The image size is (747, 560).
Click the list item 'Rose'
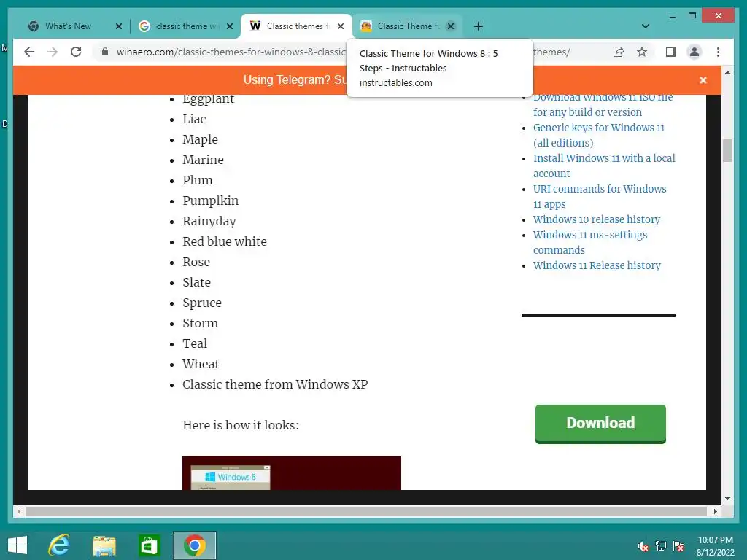pos(196,262)
